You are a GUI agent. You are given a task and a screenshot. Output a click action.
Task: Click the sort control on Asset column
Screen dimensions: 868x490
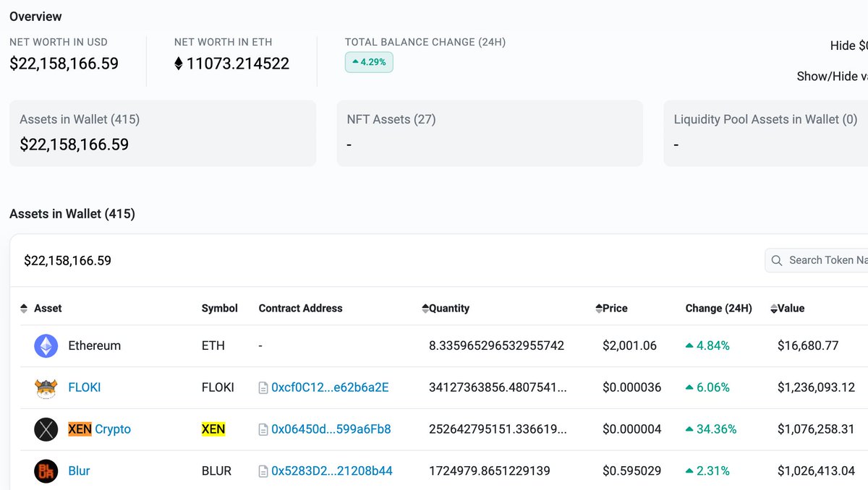coord(22,308)
